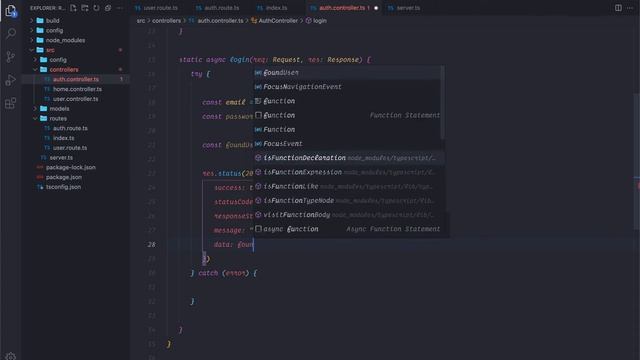The image size is (640, 360).
Task: Split the editor to the right
Action: pyautogui.click(x=618, y=8)
